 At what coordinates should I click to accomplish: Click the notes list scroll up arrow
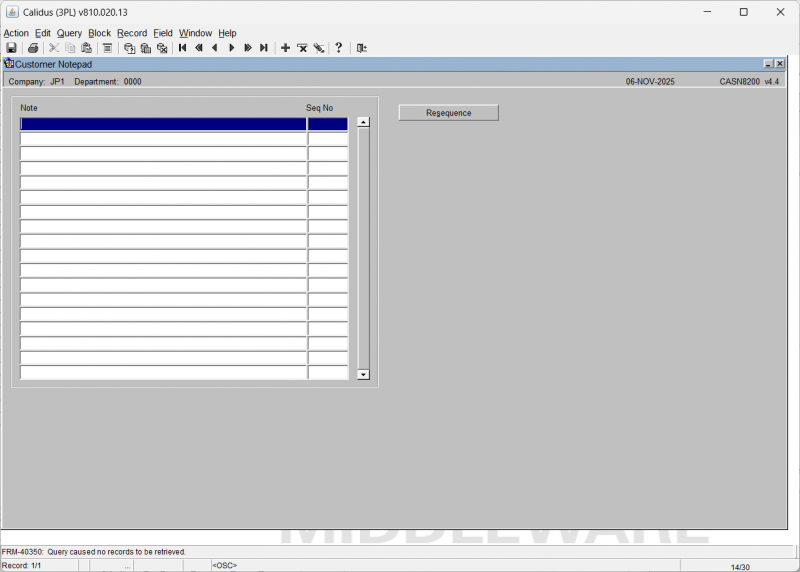(363, 122)
